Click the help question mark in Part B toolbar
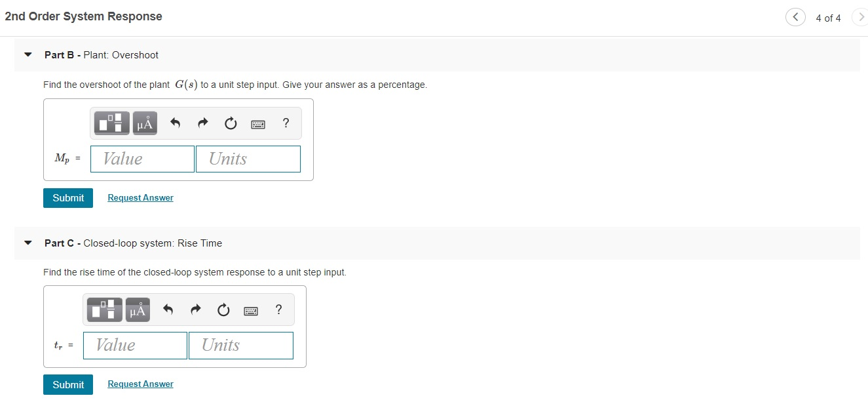The image size is (868, 402). coord(285,123)
